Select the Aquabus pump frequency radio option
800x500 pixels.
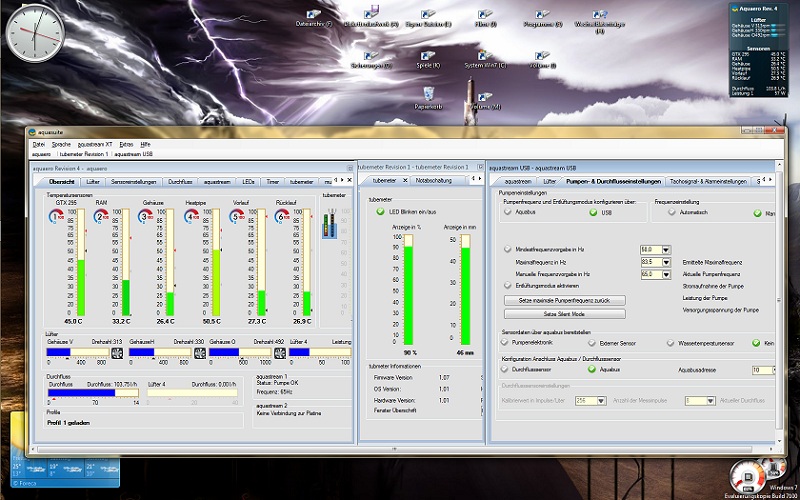(507, 212)
